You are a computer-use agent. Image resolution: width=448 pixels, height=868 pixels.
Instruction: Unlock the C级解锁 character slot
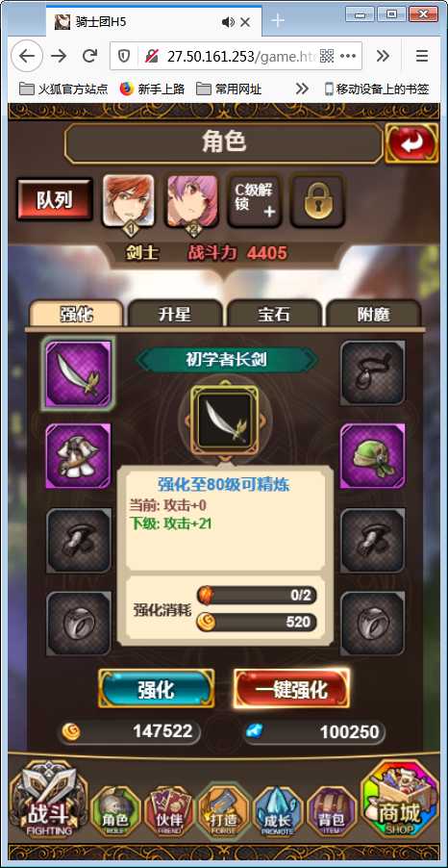click(255, 201)
